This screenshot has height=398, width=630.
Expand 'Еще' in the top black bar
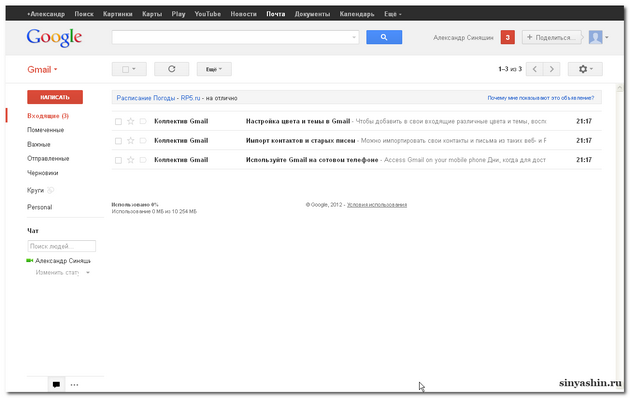point(393,14)
